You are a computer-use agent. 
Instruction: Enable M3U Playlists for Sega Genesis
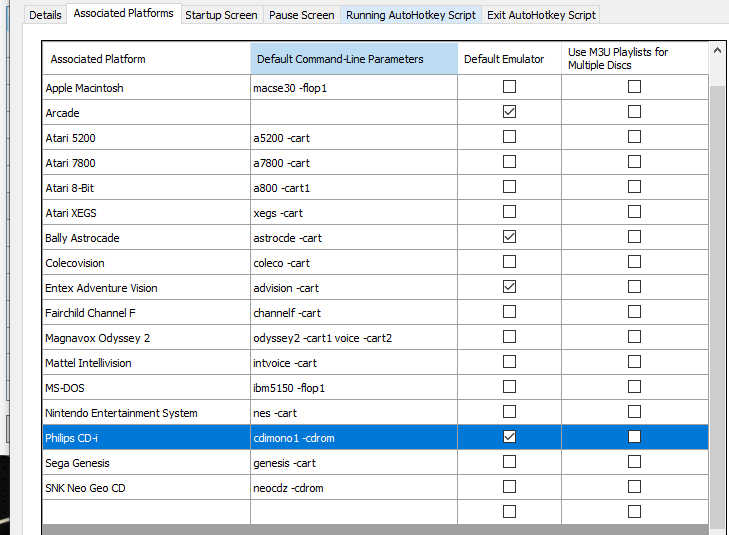[x=635, y=462]
